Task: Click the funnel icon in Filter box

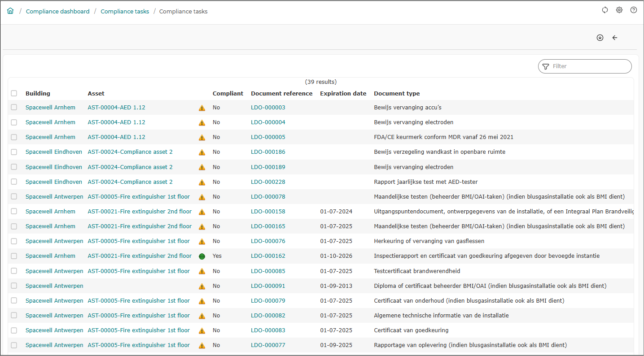Action: coord(546,66)
